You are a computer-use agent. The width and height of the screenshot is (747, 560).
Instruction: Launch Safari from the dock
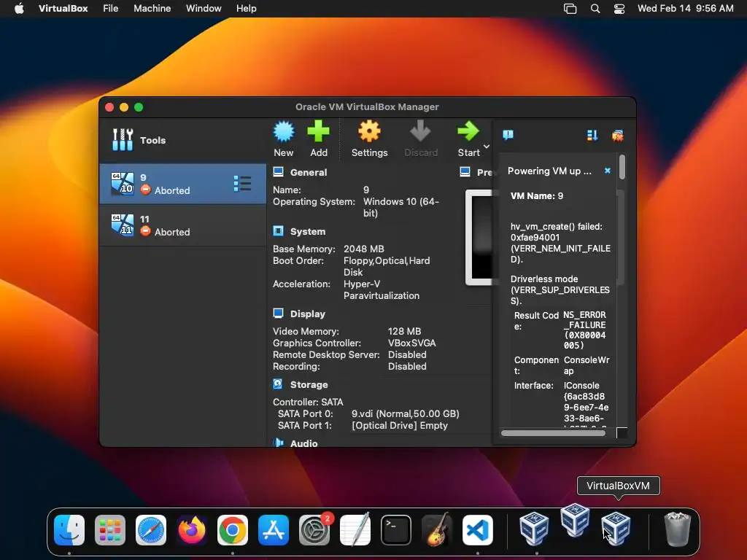click(151, 530)
